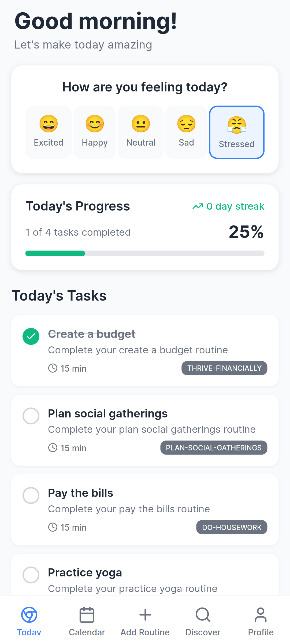
Task: Uncheck the Create a budget task
Action: coord(31,336)
